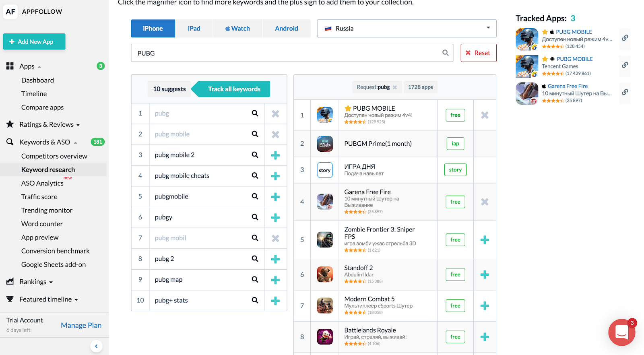
Task: Switch to the Watch tab
Action: (x=237, y=29)
